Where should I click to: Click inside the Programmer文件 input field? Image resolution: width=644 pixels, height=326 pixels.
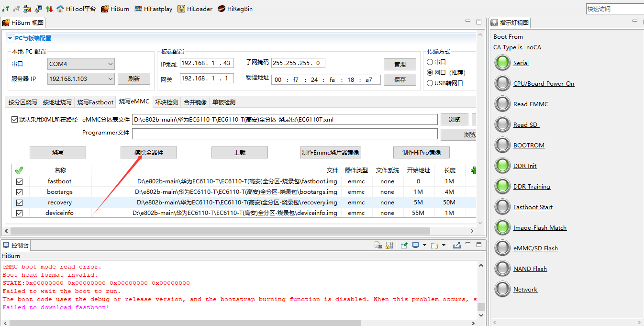click(285, 134)
